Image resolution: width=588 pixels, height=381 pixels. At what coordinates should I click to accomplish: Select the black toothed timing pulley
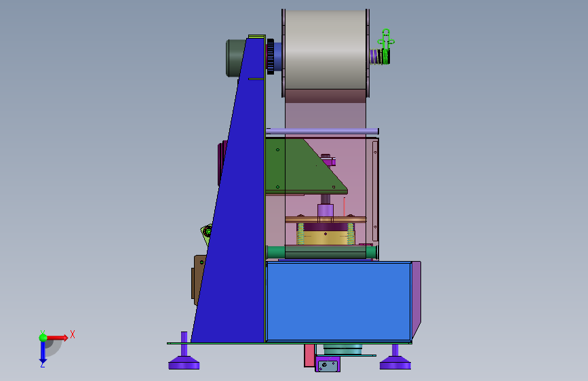click(271, 57)
